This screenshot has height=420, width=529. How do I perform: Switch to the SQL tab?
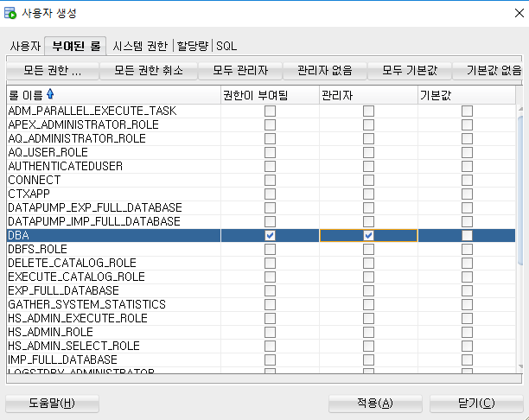click(226, 46)
